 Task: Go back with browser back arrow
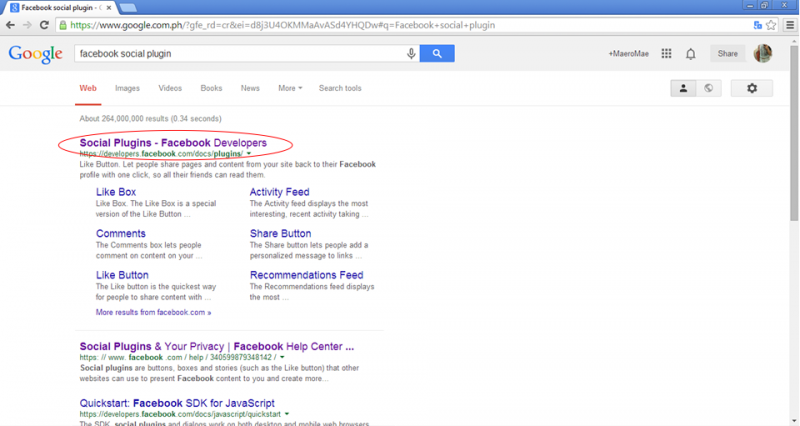[x=10, y=25]
